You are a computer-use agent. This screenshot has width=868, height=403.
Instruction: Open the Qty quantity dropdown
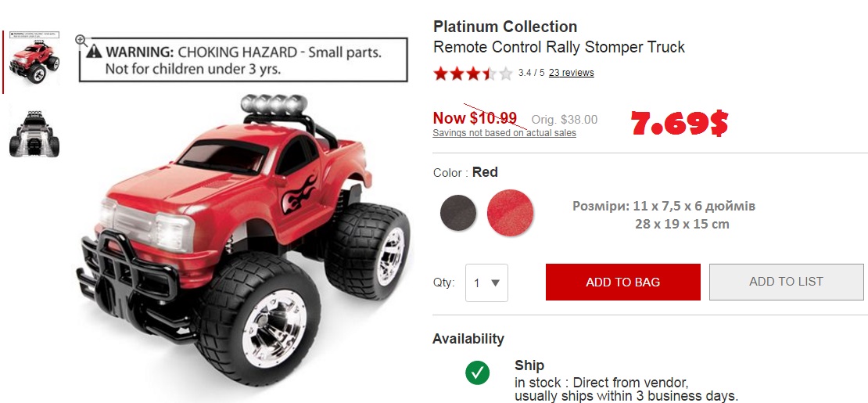pyautogui.click(x=486, y=283)
